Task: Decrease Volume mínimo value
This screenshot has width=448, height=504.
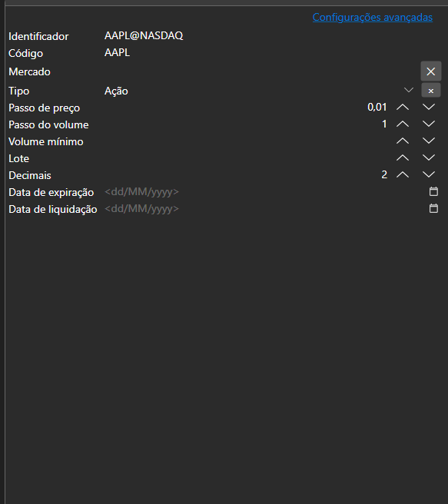Action: tap(429, 141)
